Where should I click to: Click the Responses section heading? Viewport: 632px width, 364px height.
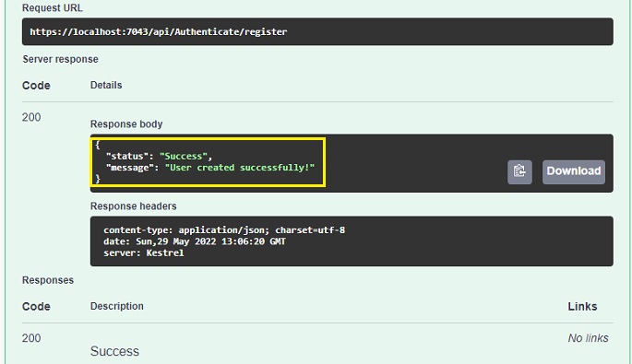pos(48,280)
